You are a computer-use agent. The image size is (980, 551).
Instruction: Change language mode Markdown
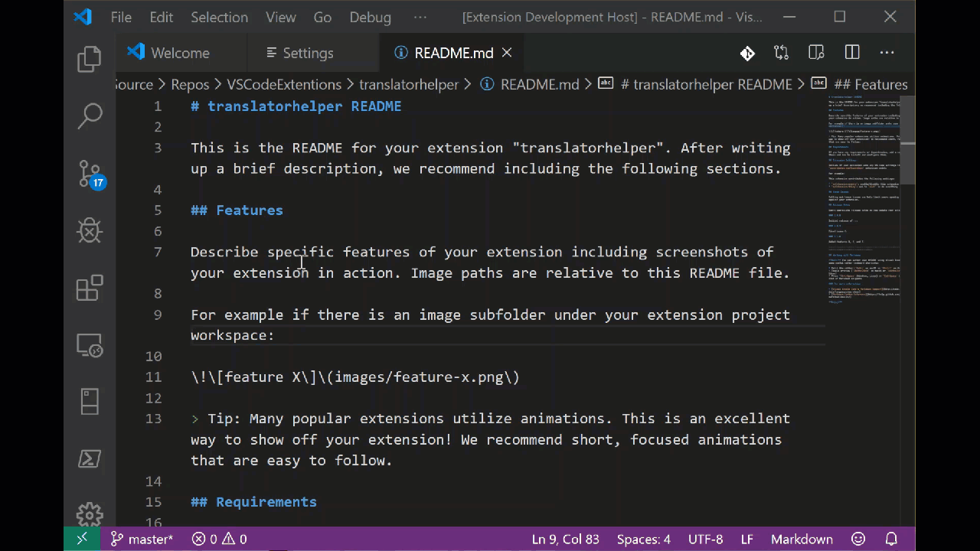point(802,539)
